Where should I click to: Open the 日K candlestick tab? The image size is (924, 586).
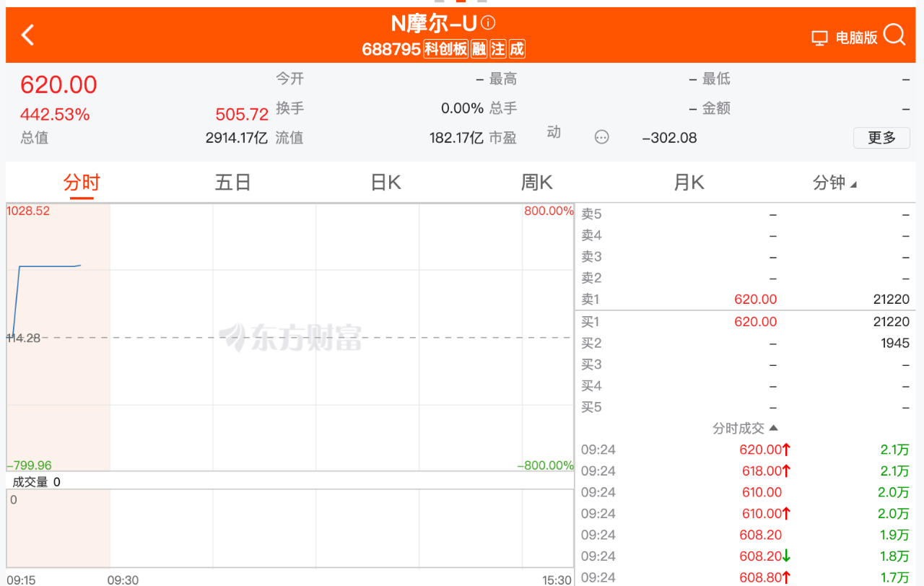pyautogui.click(x=385, y=183)
